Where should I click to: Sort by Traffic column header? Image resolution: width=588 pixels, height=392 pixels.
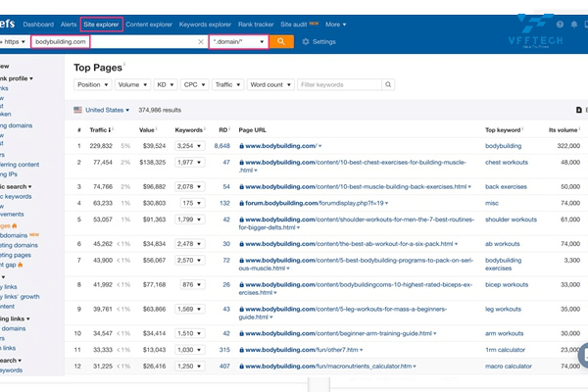click(x=100, y=130)
